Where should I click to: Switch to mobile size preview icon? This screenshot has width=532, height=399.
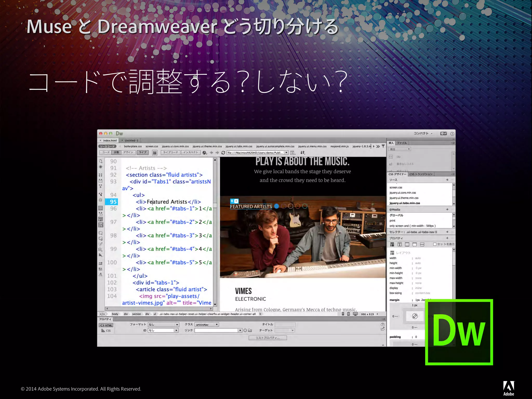343,314
